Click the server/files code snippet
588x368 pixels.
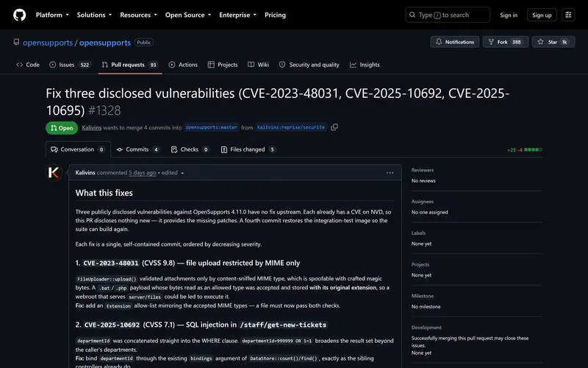click(145, 297)
